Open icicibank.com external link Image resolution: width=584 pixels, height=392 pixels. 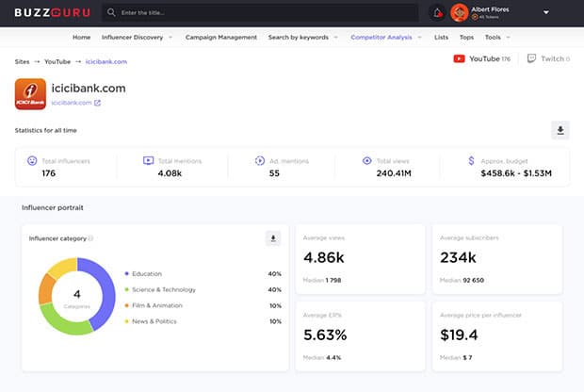point(72,103)
